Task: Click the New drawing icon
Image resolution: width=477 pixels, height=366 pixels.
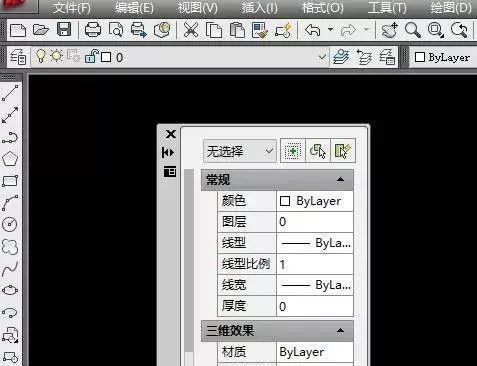Action: [18, 30]
